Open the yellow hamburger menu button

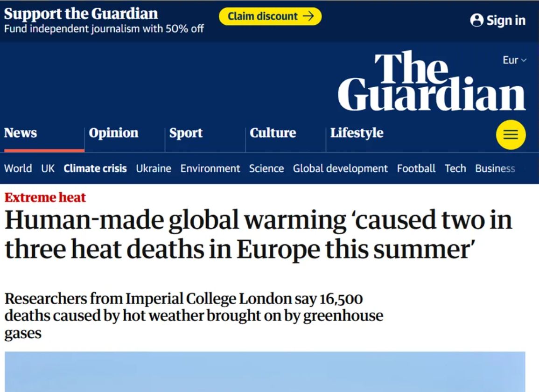(x=511, y=134)
